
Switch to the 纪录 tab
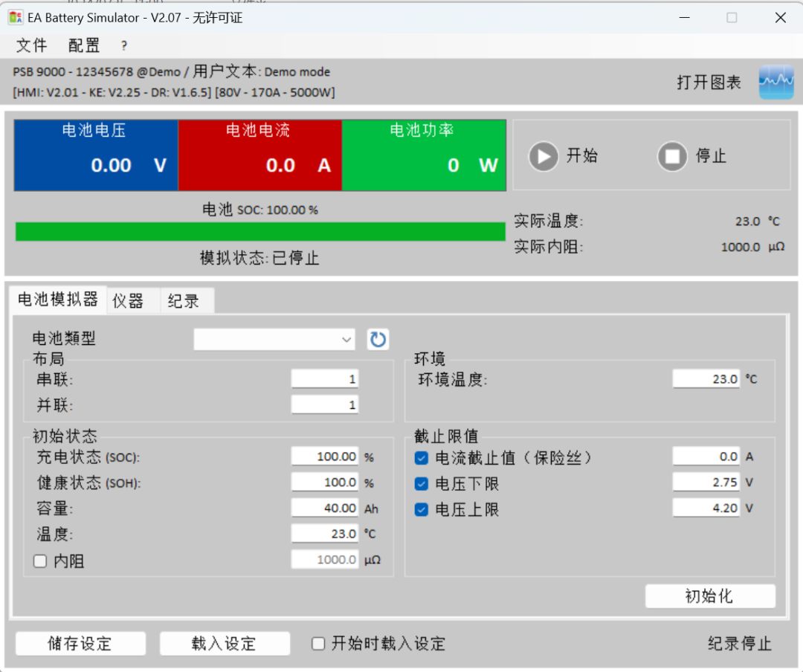tap(184, 301)
